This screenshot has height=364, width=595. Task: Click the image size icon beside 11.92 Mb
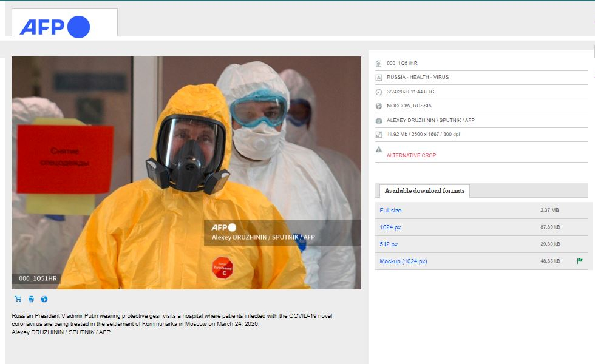pos(379,134)
